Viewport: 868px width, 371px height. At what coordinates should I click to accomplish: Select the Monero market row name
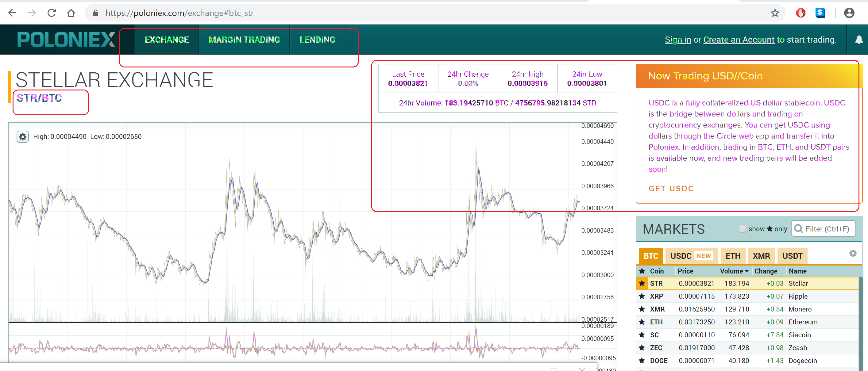[800, 309]
